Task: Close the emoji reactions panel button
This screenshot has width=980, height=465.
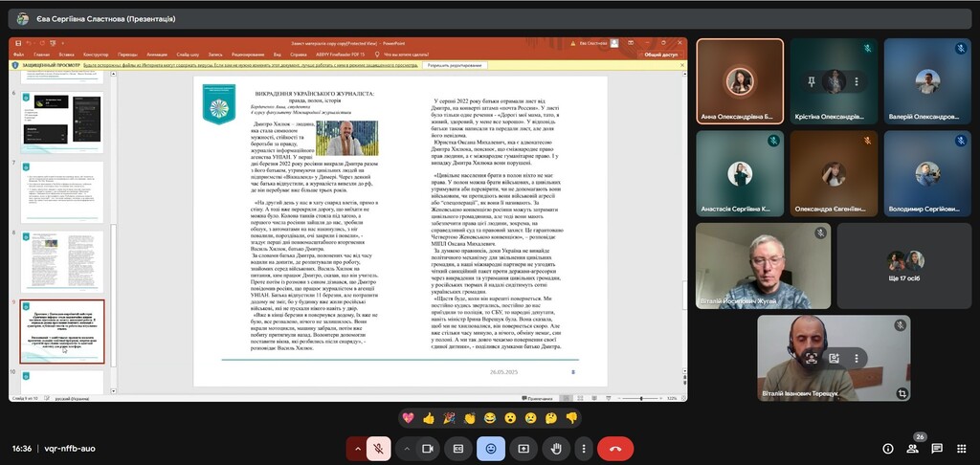Action: coord(491,448)
